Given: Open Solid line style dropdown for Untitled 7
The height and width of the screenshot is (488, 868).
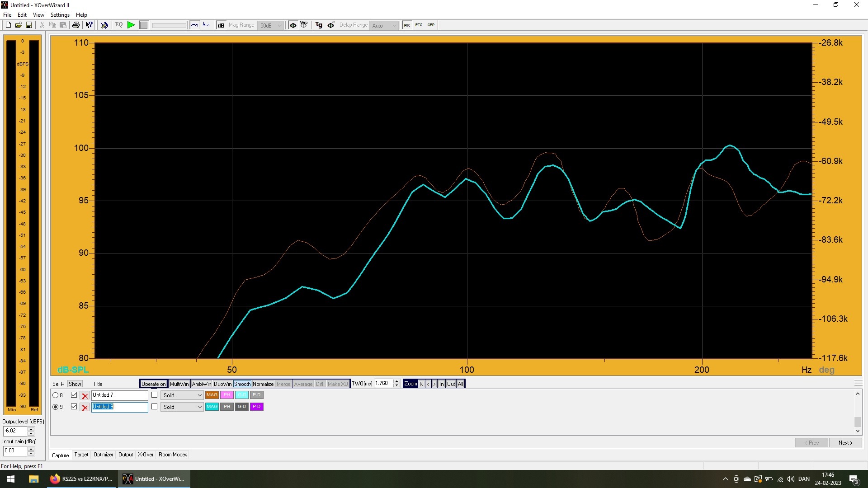Looking at the screenshot, I should (x=182, y=395).
